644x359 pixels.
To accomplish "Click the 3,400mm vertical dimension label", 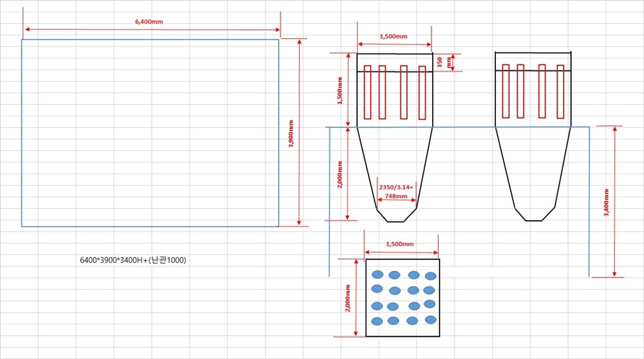I will pyautogui.click(x=605, y=202).
